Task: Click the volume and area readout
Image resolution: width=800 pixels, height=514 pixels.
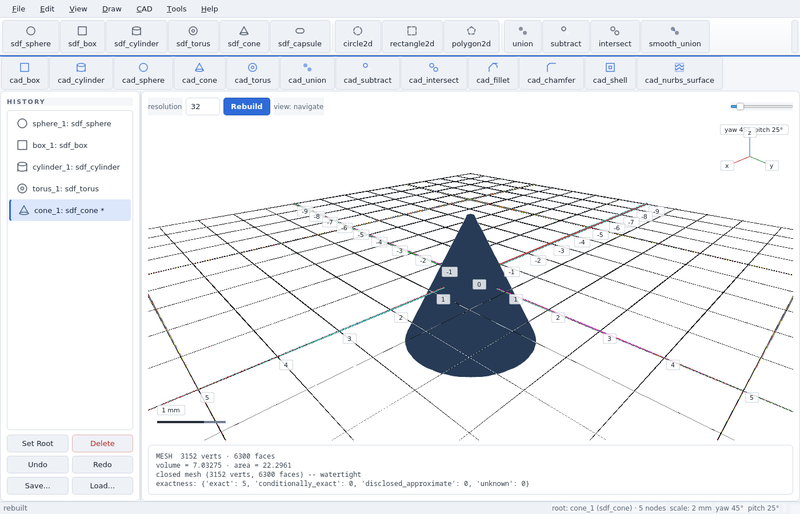Action: pyautogui.click(x=223, y=465)
